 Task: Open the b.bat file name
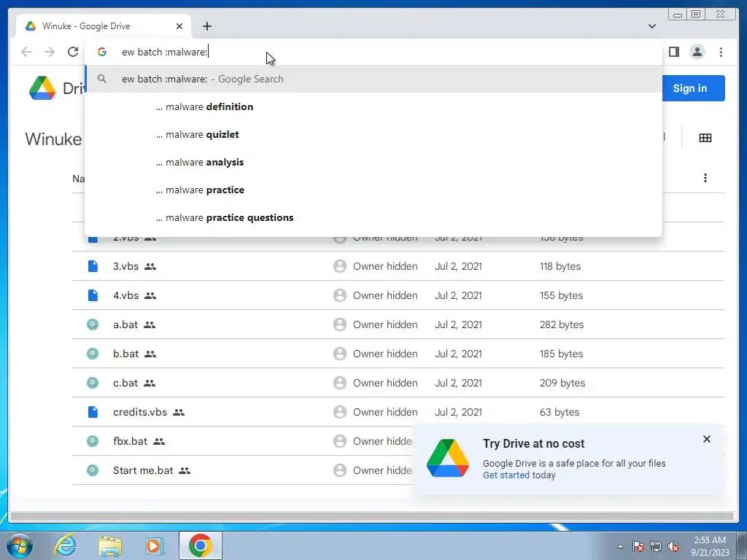click(125, 354)
